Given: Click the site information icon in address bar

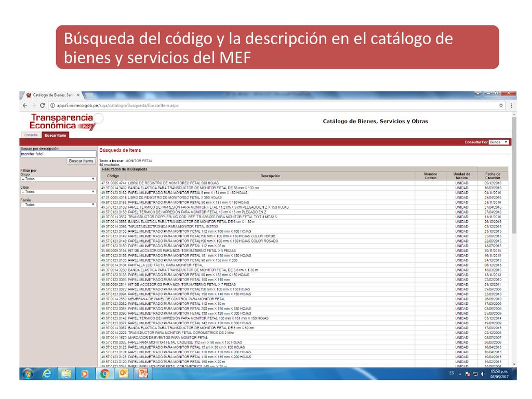Looking at the screenshot, I should click(52, 105).
